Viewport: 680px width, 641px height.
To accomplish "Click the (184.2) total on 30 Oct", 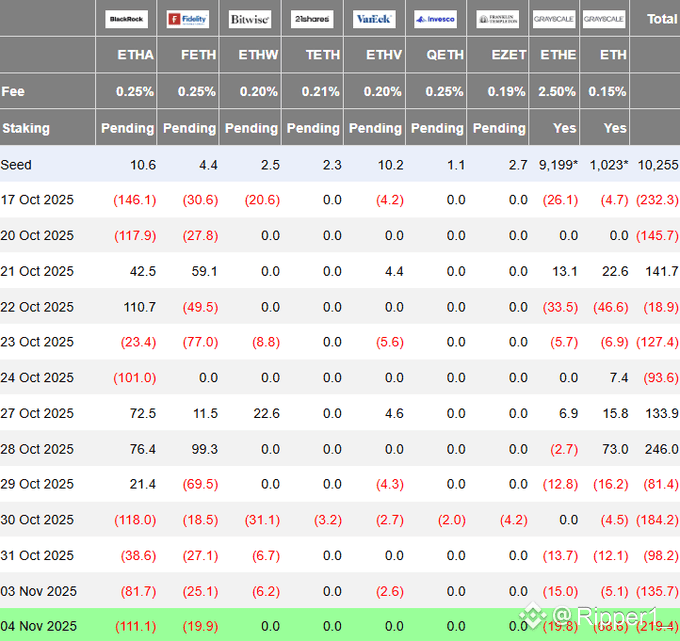I will (657, 520).
